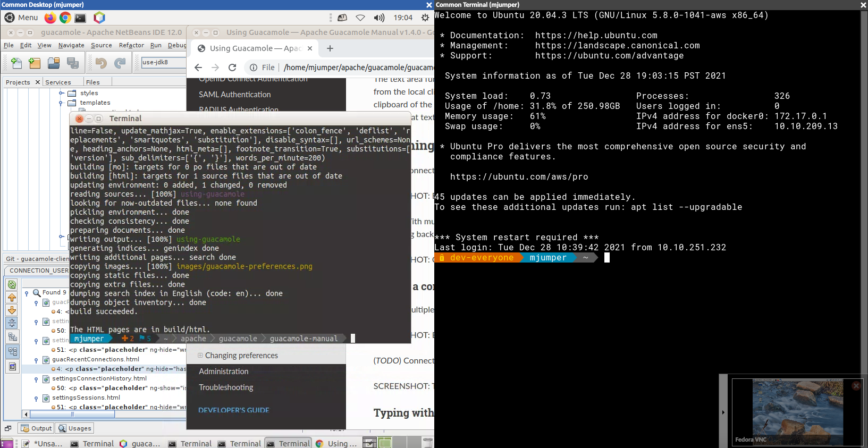
Task: Toggle the expand-all-nodes button in usages panel
Action: (x=12, y=323)
